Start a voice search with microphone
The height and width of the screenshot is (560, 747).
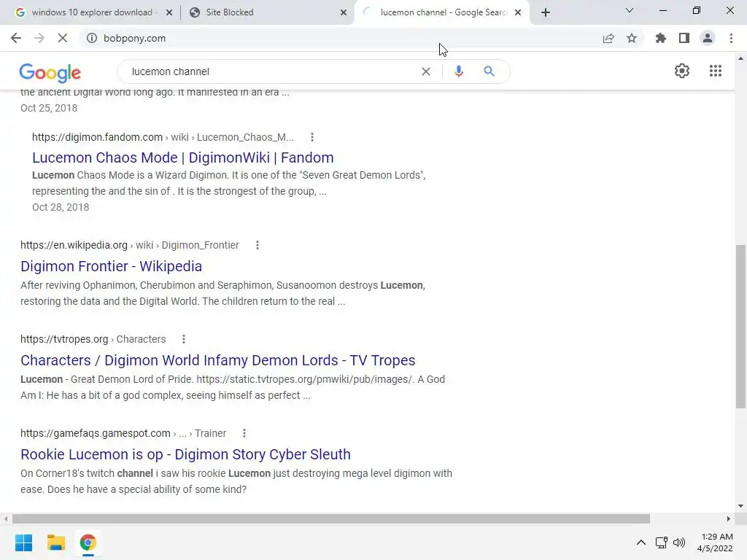coord(458,71)
